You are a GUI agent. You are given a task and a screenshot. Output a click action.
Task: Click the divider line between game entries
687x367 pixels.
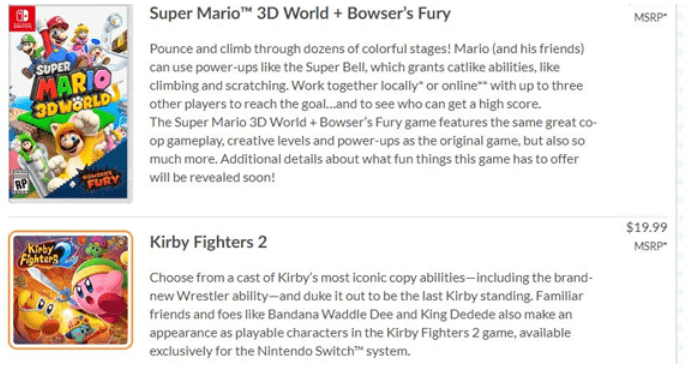(x=337, y=216)
